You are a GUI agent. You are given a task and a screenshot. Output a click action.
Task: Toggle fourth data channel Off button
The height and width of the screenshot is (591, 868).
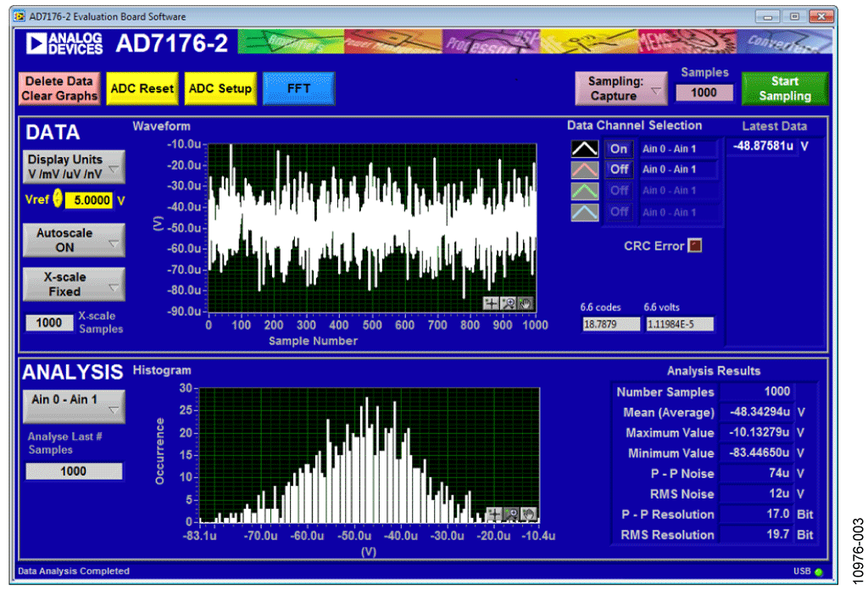[618, 212]
